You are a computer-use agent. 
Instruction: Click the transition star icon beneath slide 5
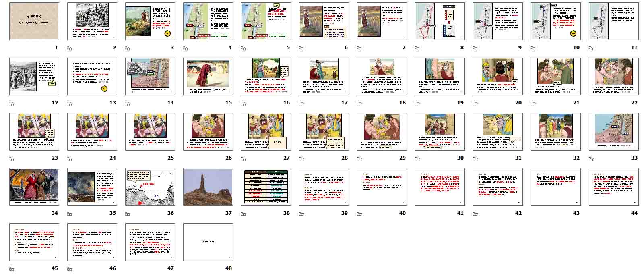click(x=244, y=48)
